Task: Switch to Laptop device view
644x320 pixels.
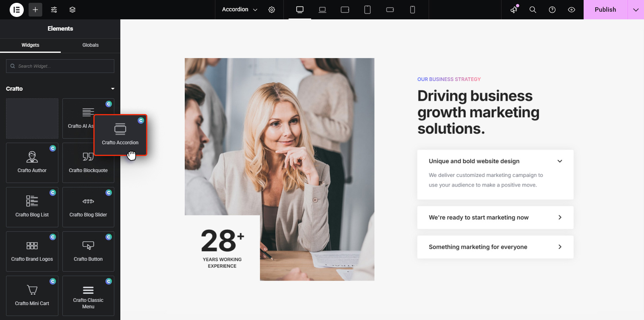Action: click(x=322, y=10)
